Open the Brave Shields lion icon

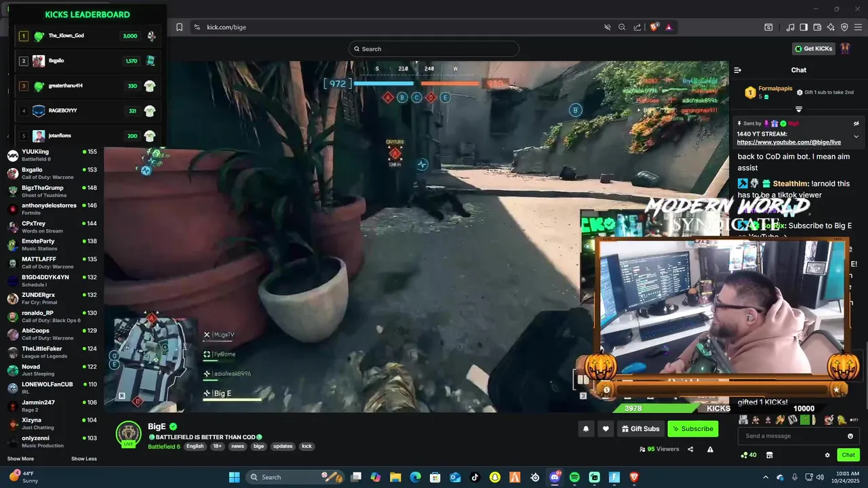click(x=654, y=27)
